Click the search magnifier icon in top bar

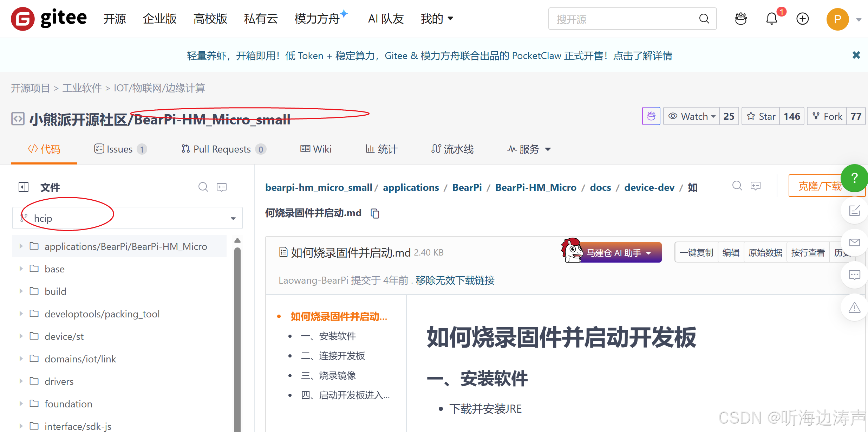pyautogui.click(x=704, y=19)
